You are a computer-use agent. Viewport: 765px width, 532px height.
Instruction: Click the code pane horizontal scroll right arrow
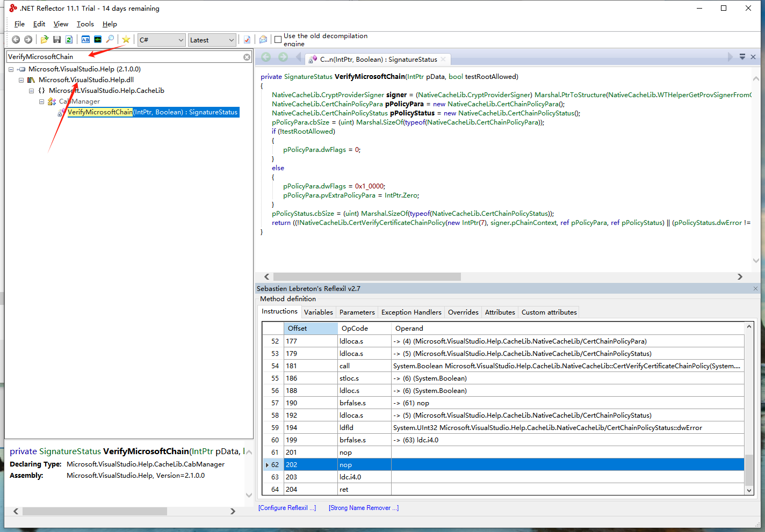(x=740, y=277)
